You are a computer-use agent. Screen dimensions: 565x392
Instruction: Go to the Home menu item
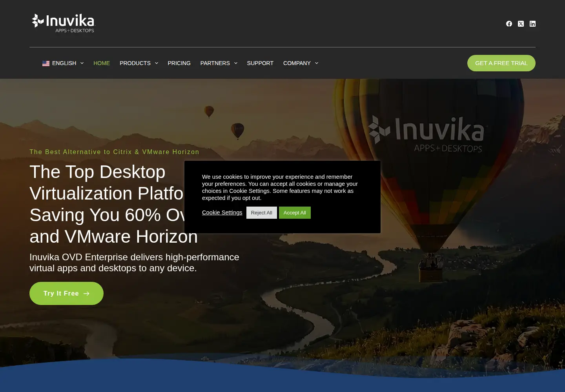pyautogui.click(x=102, y=63)
